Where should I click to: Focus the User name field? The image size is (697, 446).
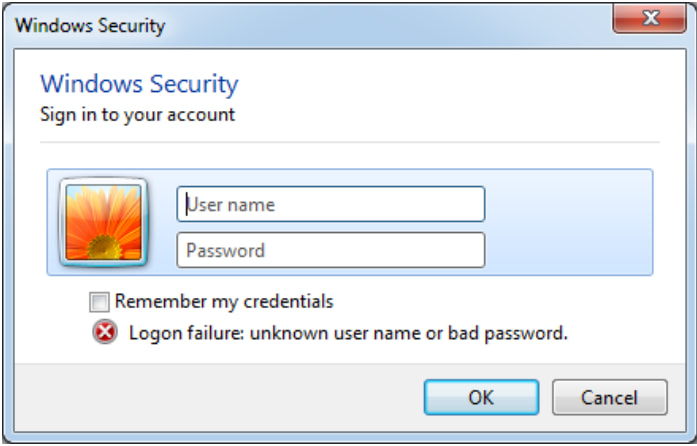[330, 204]
